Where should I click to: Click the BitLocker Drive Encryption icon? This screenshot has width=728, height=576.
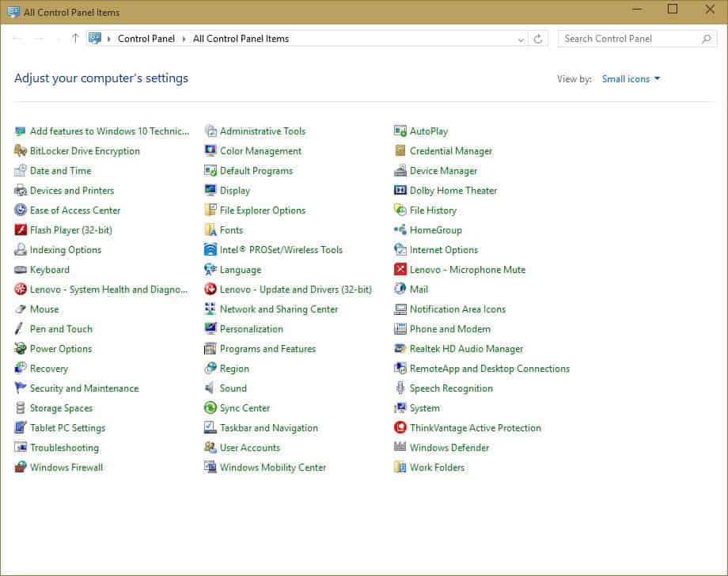click(x=21, y=151)
